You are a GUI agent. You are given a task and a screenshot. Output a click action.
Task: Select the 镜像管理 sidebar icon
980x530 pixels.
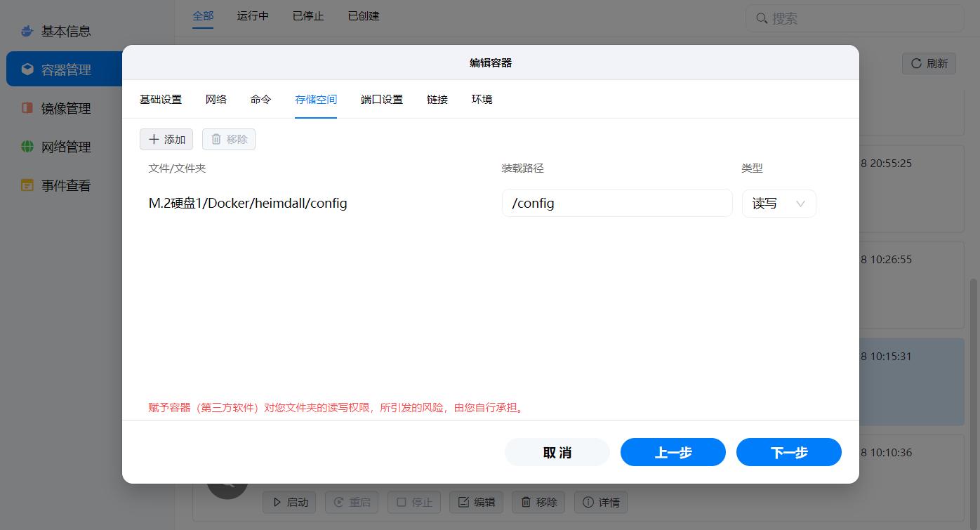pyautogui.click(x=26, y=108)
